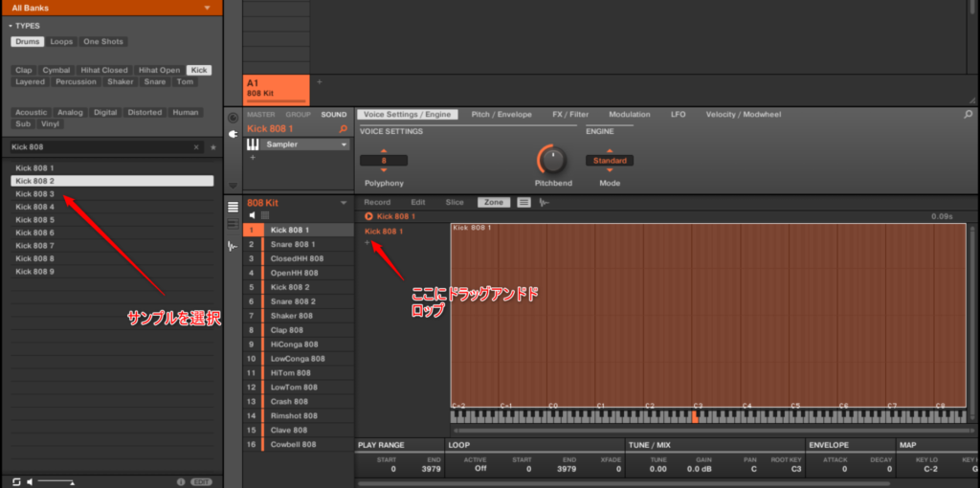This screenshot has height=488, width=980.
Task: Switch to the Pitch / Envelope tab
Action: (501, 114)
